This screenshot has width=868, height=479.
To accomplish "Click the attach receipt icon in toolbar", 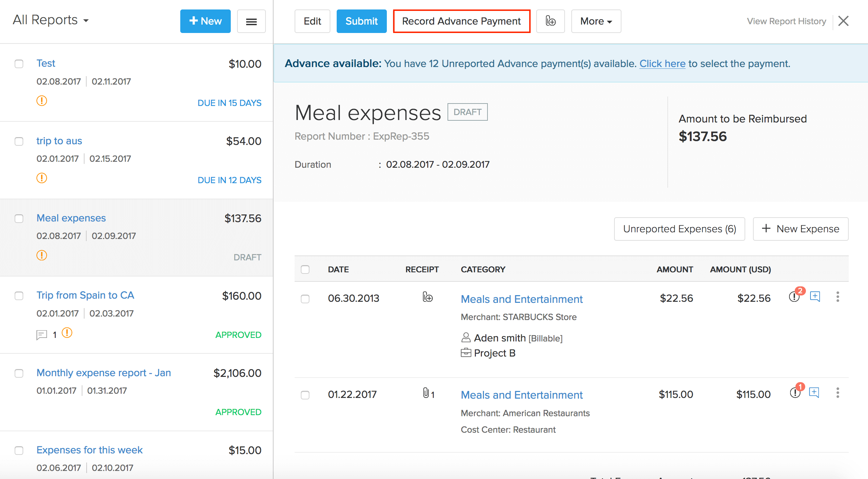I will coord(550,21).
